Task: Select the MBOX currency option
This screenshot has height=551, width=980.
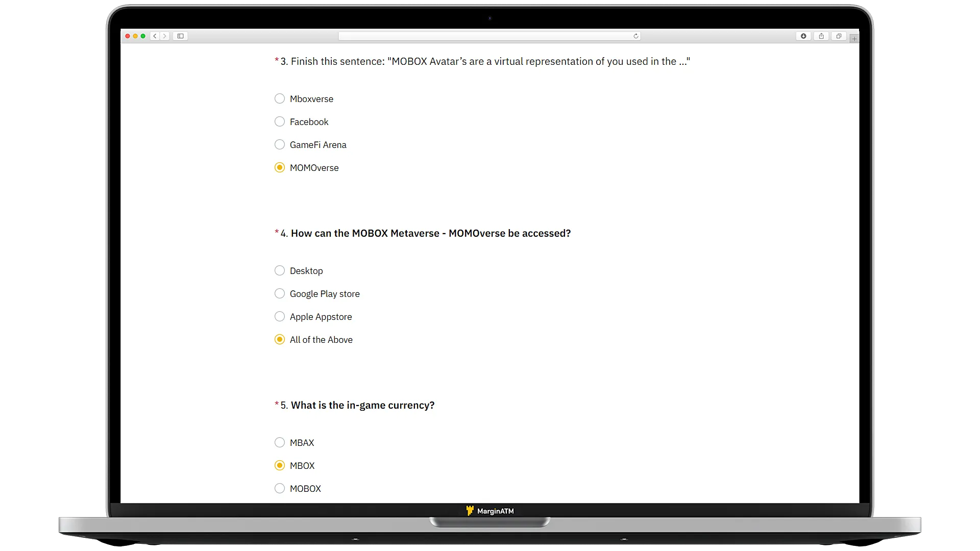Action: (279, 465)
